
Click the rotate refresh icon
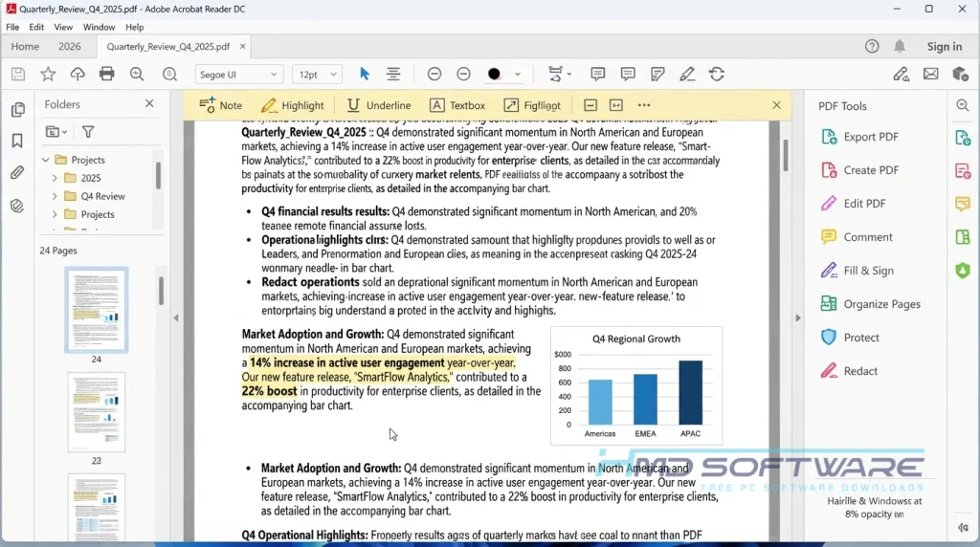(717, 75)
